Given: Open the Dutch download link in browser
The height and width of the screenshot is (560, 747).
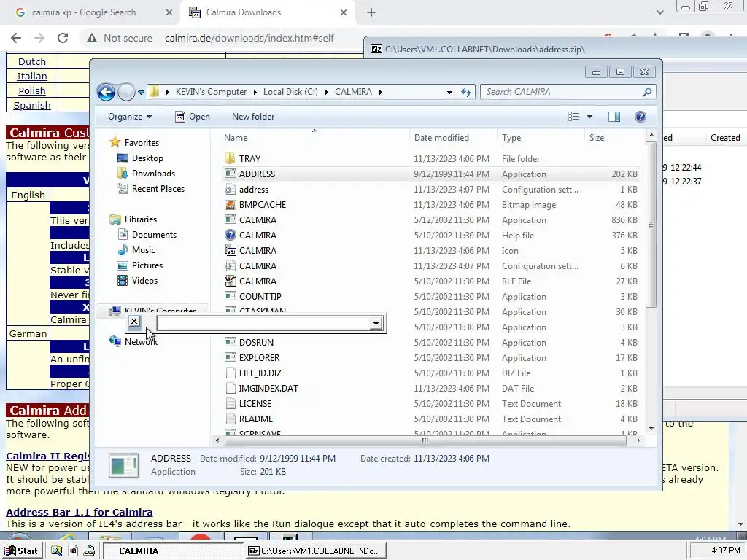Looking at the screenshot, I should 32,61.
